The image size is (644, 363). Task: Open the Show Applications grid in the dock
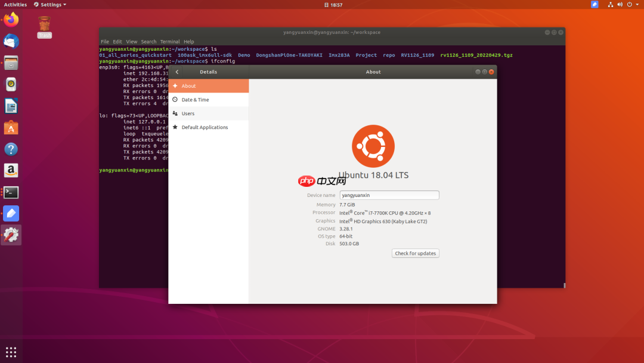pos(11,352)
